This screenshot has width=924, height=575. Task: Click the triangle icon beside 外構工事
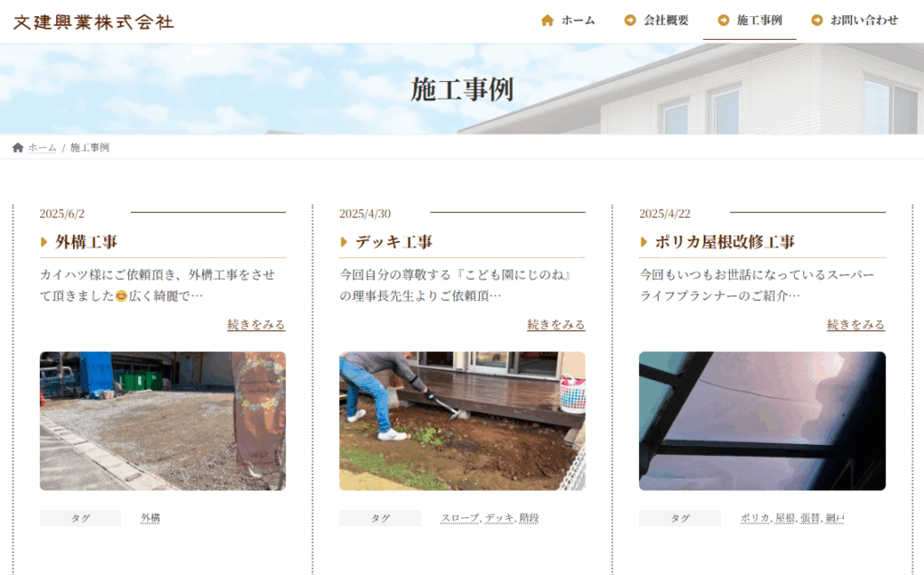pos(44,242)
